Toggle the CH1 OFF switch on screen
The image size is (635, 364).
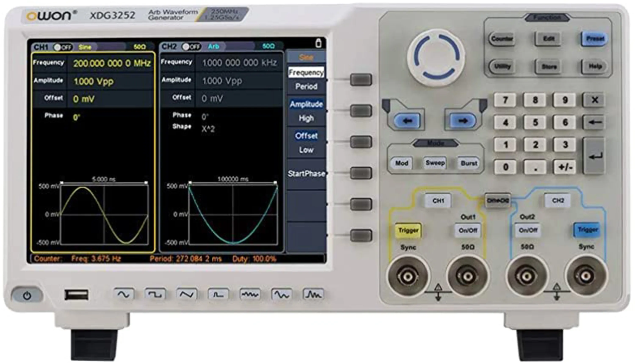coord(63,47)
